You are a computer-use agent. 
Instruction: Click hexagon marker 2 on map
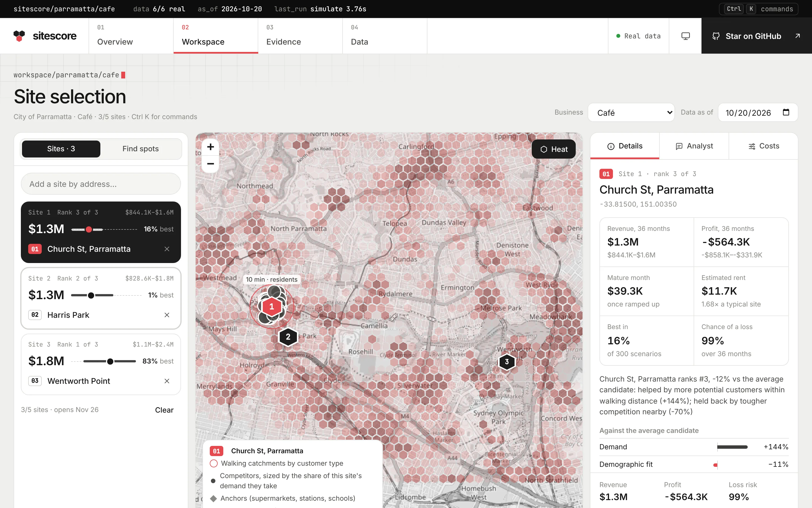pos(288,337)
